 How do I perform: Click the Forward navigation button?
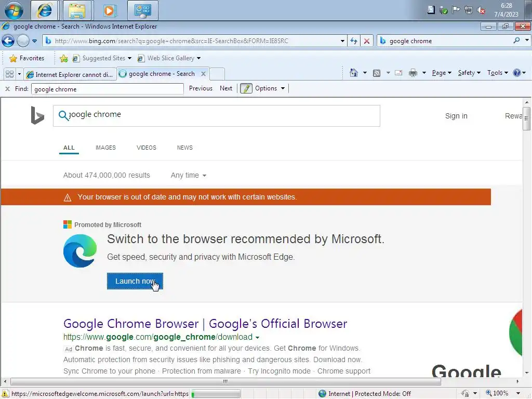click(23, 41)
